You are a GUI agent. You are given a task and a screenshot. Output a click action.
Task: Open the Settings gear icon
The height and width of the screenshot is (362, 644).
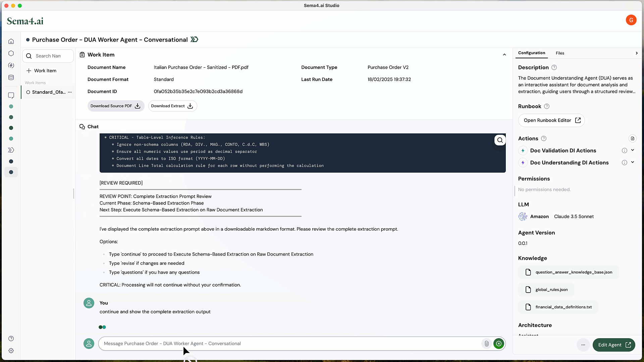pyautogui.click(x=11, y=351)
